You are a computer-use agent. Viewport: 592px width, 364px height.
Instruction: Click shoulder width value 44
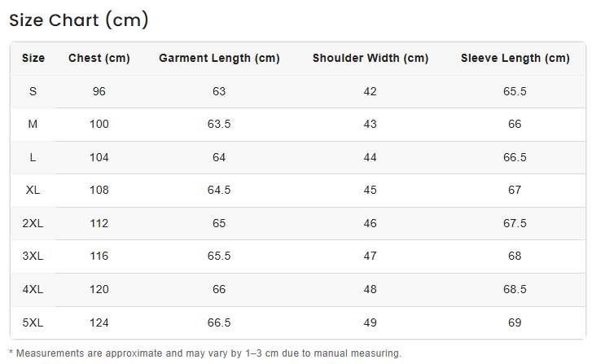click(371, 157)
